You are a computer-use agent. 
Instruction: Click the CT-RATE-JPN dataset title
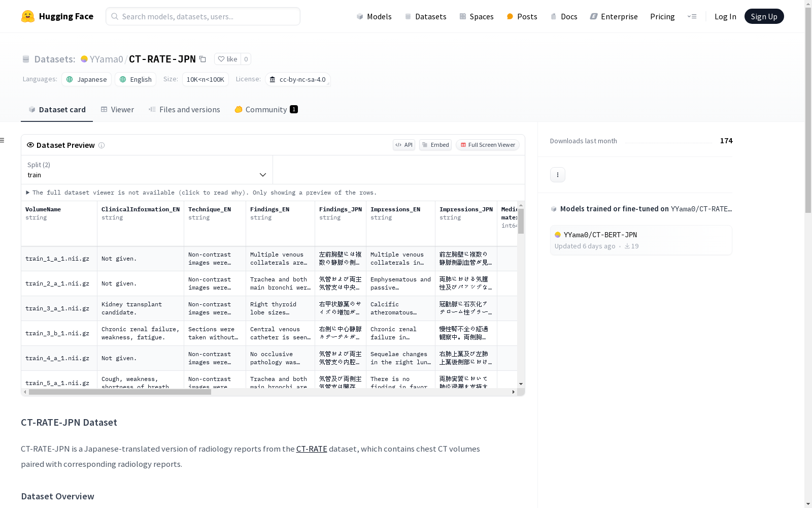pos(162,59)
